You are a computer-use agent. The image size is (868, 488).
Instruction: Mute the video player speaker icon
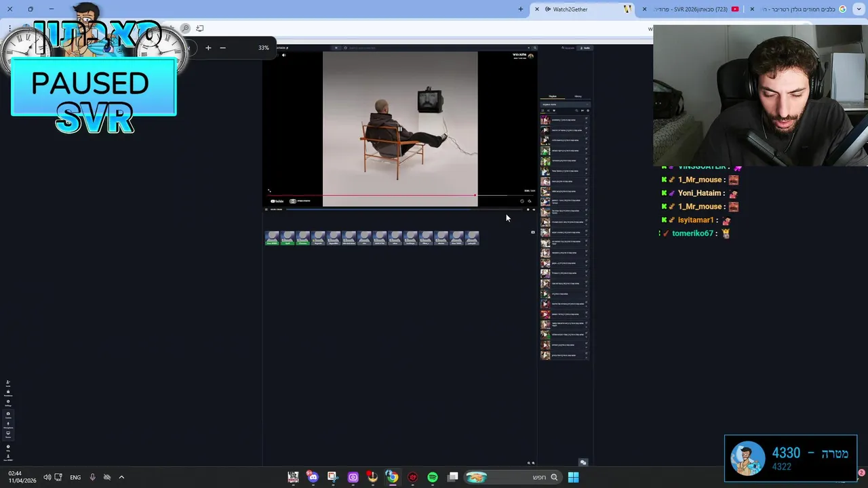coord(283,55)
